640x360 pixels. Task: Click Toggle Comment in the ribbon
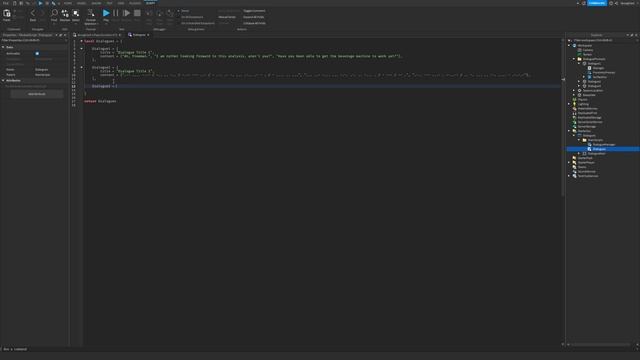(254, 11)
